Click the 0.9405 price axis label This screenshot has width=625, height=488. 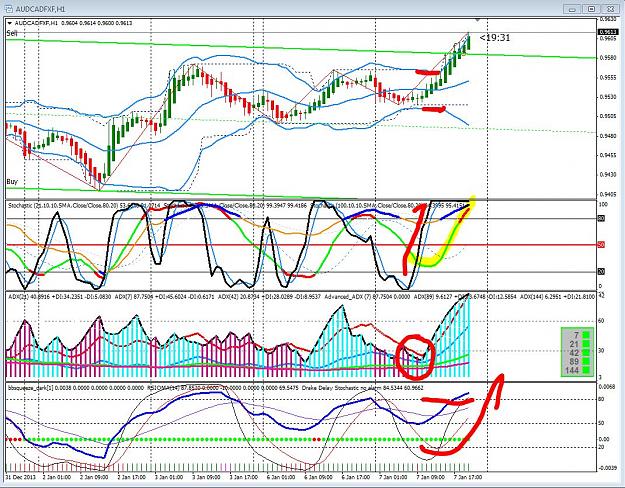click(x=607, y=194)
